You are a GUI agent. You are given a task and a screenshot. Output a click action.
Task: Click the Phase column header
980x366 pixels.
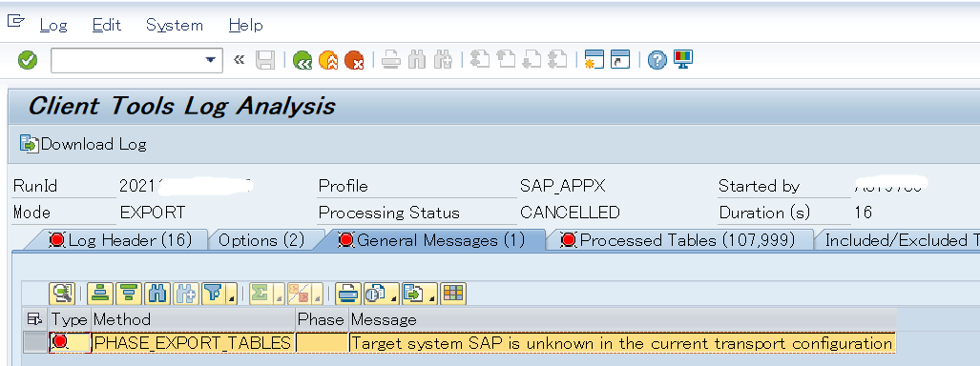pyautogui.click(x=322, y=320)
